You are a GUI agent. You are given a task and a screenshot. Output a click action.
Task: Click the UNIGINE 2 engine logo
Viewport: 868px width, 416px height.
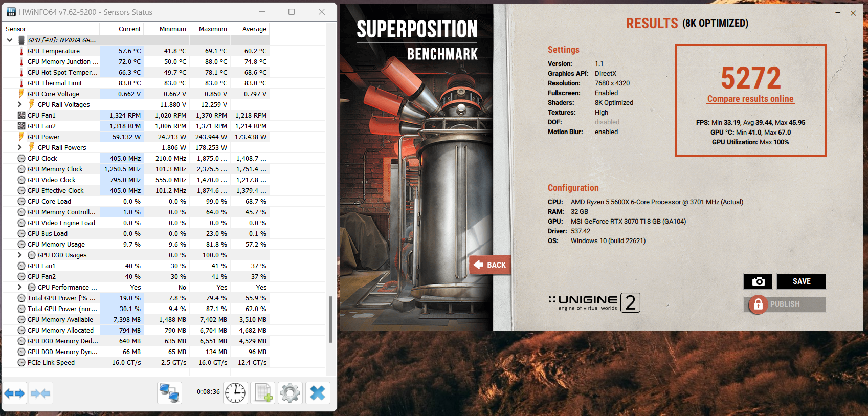[x=594, y=302]
